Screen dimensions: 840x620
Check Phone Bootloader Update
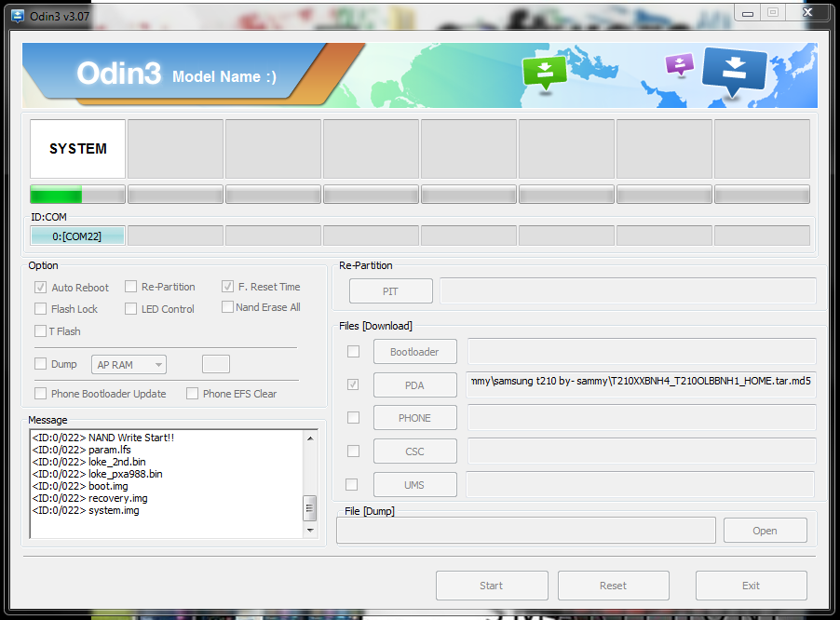click(40, 394)
